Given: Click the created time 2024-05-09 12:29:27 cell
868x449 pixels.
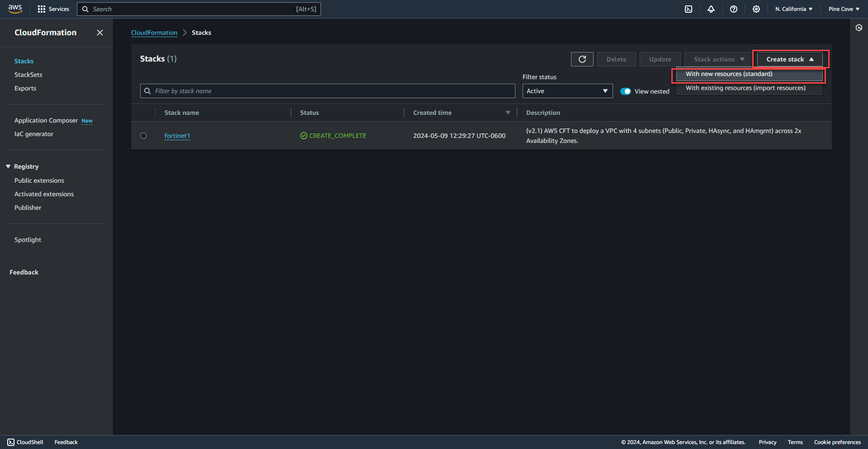Looking at the screenshot, I should (459, 136).
